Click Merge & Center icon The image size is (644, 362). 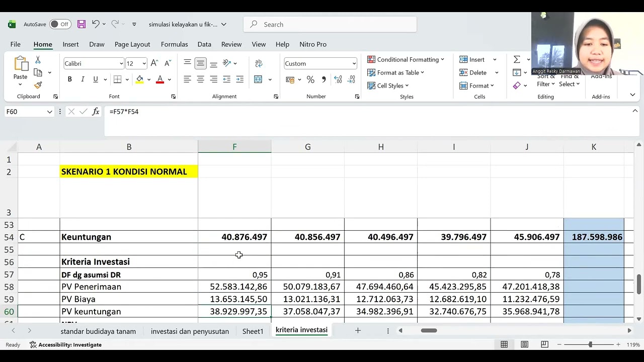point(258,79)
